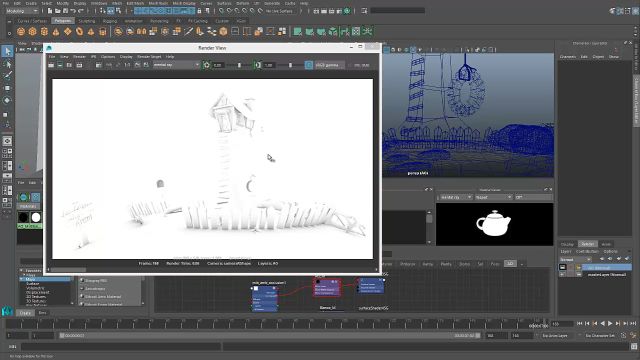This screenshot has width=640, height=360.
Task: Open the No Anim Layer dropdown
Action: 558,336
